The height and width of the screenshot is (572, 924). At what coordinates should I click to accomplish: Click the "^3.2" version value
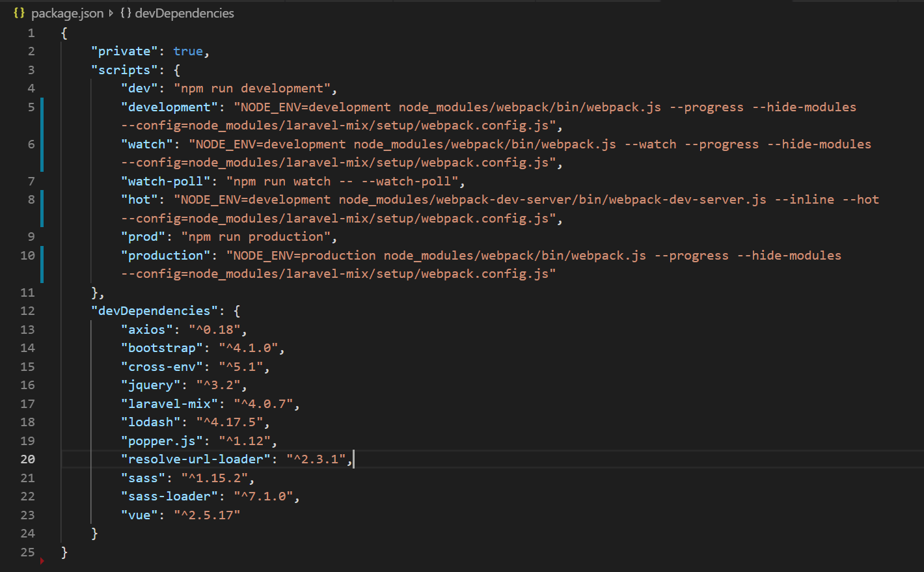click(x=219, y=385)
